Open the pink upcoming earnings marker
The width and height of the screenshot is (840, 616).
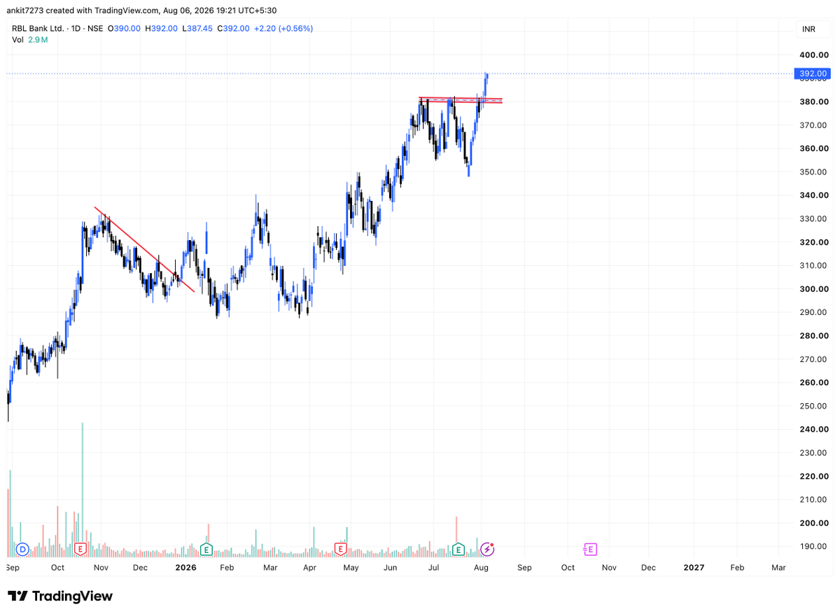click(591, 549)
